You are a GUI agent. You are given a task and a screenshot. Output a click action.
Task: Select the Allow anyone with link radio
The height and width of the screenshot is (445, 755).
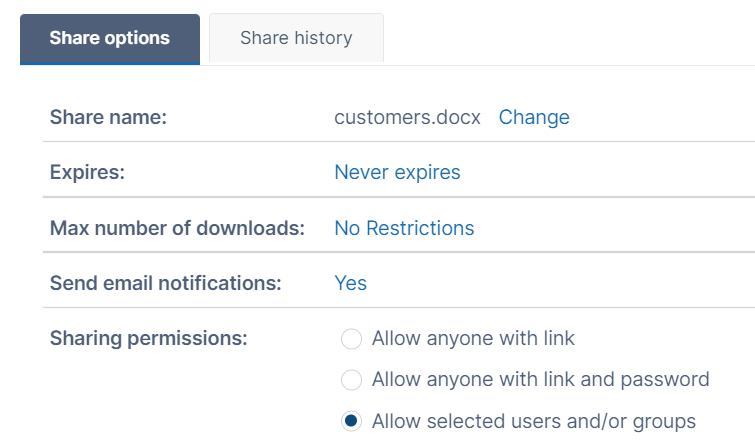coord(351,339)
